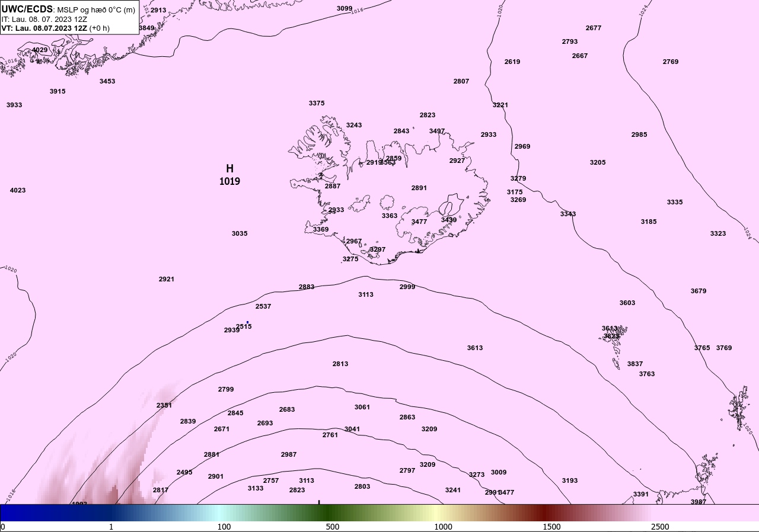Click the 2677 height value
The height and width of the screenshot is (532, 759).
594,28
